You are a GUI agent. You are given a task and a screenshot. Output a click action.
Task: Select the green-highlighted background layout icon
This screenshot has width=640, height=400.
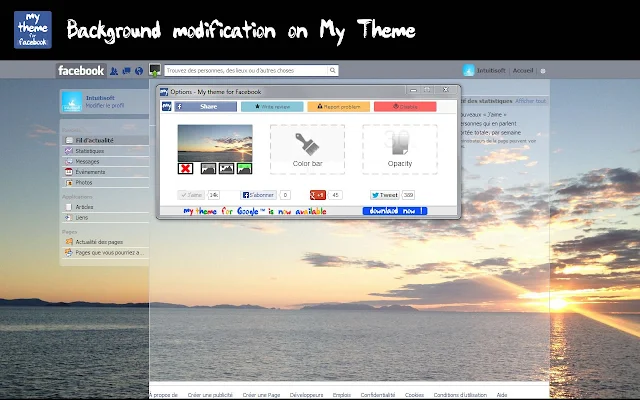(244, 168)
